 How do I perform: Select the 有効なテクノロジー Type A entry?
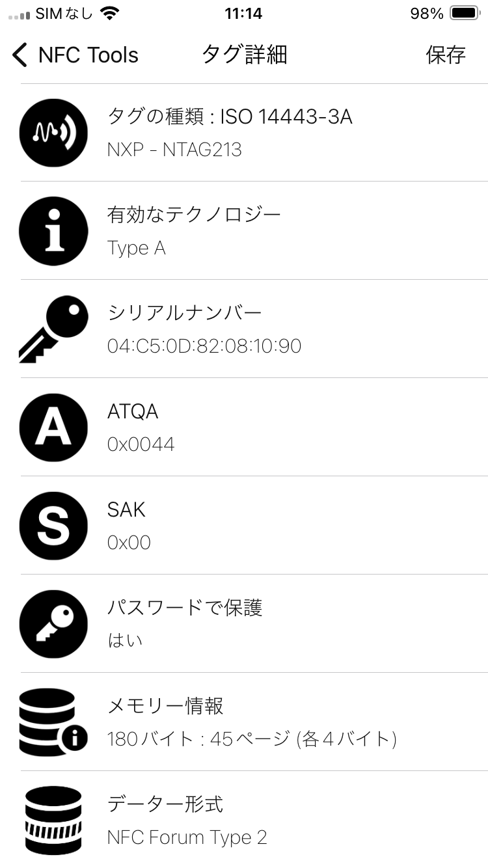click(254, 231)
